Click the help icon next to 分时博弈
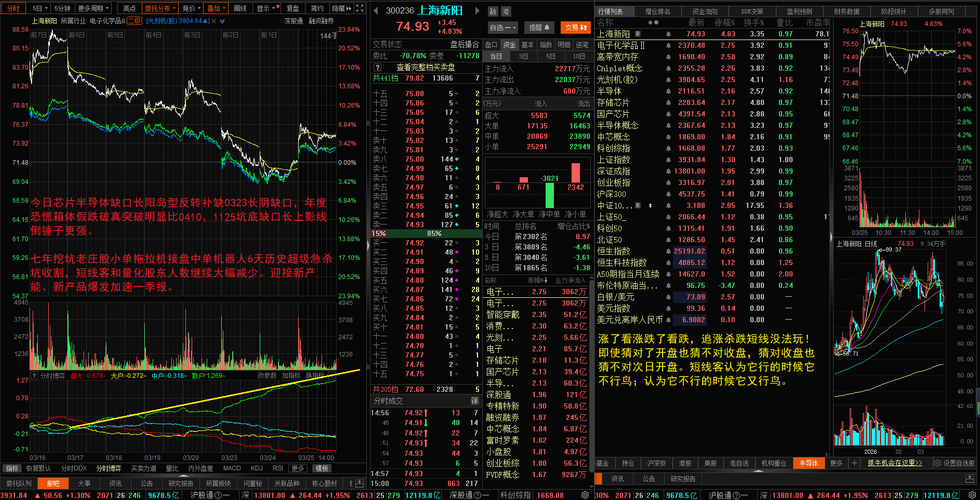The width and height of the screenshot is (980, 500). (34, 376)
